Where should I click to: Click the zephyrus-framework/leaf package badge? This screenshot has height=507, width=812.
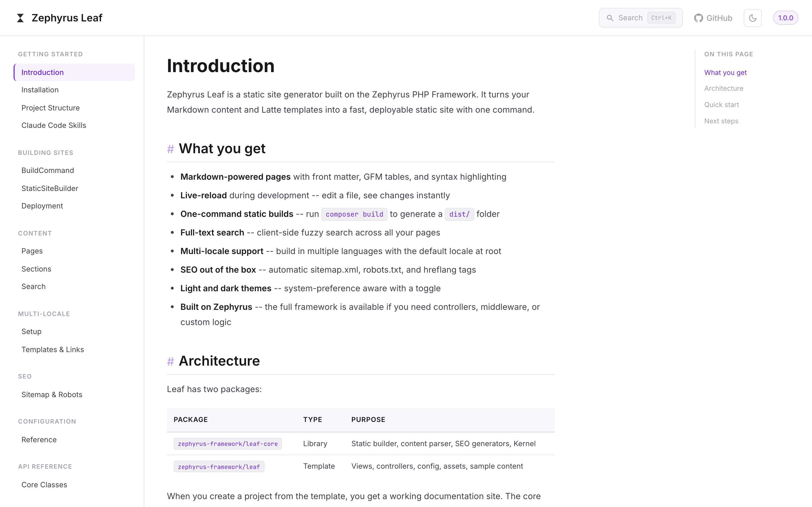tap(219, 466)
